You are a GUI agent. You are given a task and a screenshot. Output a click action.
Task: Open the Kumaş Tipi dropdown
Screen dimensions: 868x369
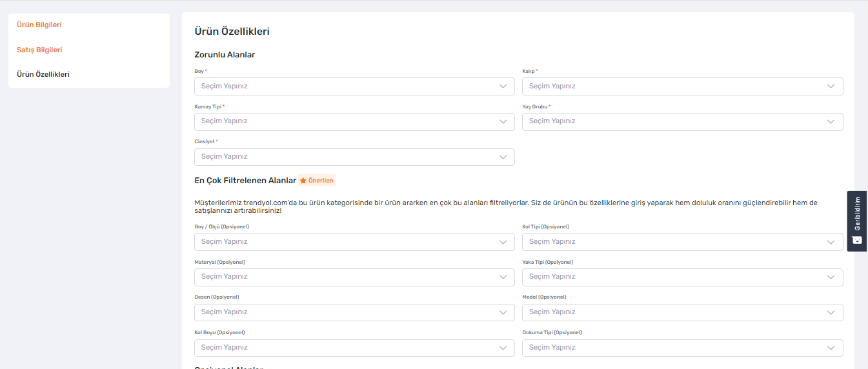point(354,121)
